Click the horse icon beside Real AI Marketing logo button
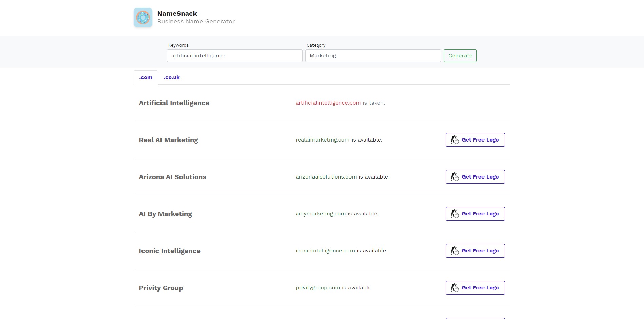Image resolution: width=644 pixels, height=319 pixels. 455,140
